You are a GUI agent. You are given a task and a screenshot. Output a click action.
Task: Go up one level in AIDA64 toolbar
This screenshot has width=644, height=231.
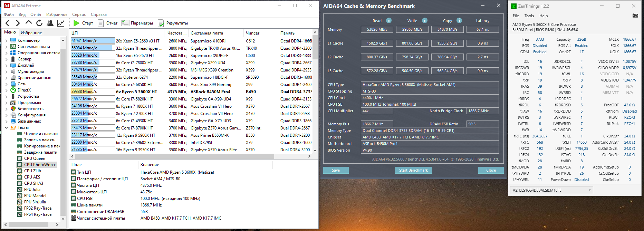click(29, 23)
